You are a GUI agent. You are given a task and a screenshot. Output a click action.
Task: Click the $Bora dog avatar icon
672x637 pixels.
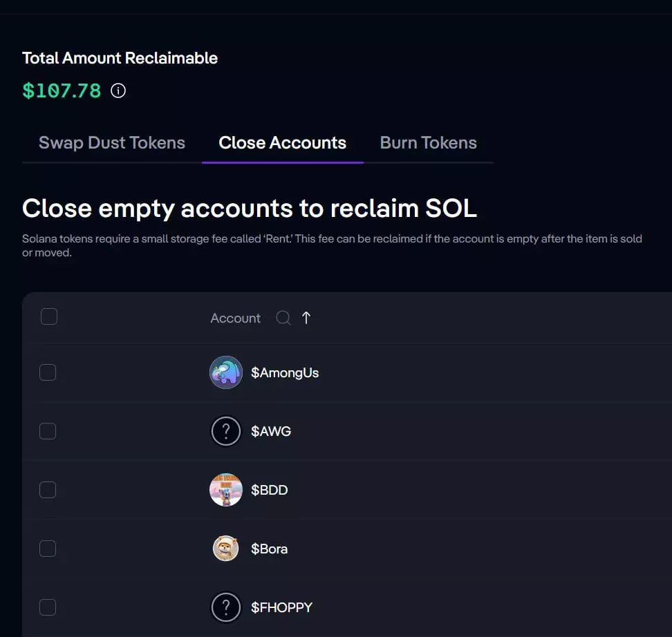click(x=226, y=549)
